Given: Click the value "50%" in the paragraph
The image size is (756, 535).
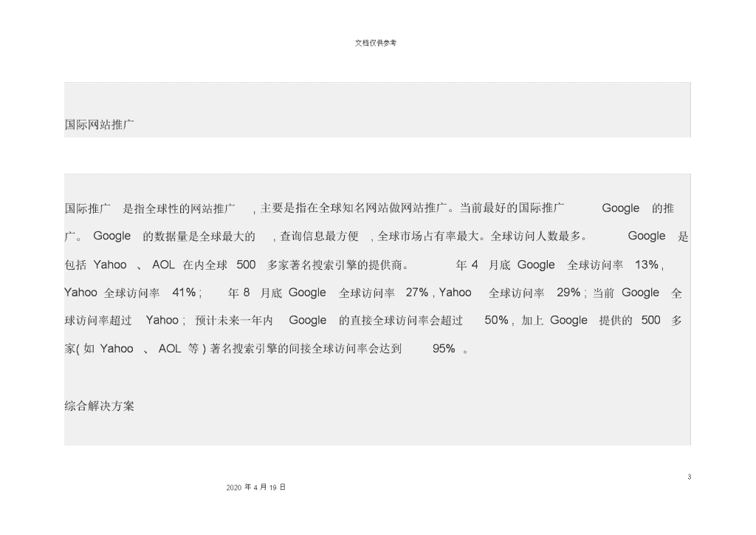Looking at the screenshot, I should 497,320.
